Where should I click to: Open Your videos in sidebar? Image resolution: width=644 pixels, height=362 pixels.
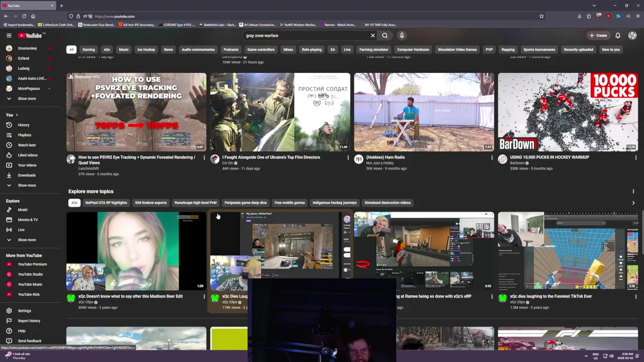[x=28, y=165]
